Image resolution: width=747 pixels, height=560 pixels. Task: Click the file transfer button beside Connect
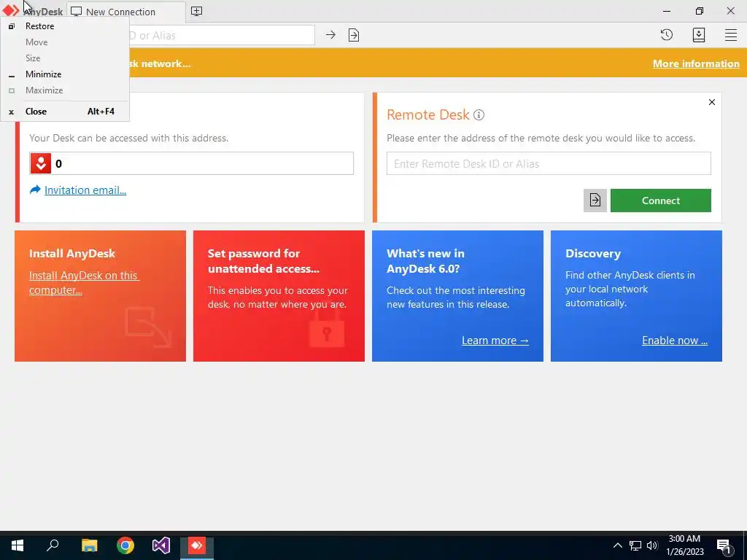coord(595,201)
